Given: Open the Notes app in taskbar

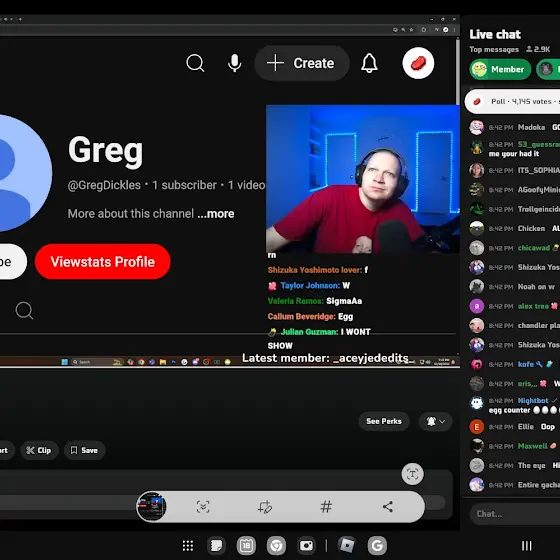Looking at the screenshot, I should 216,546.
